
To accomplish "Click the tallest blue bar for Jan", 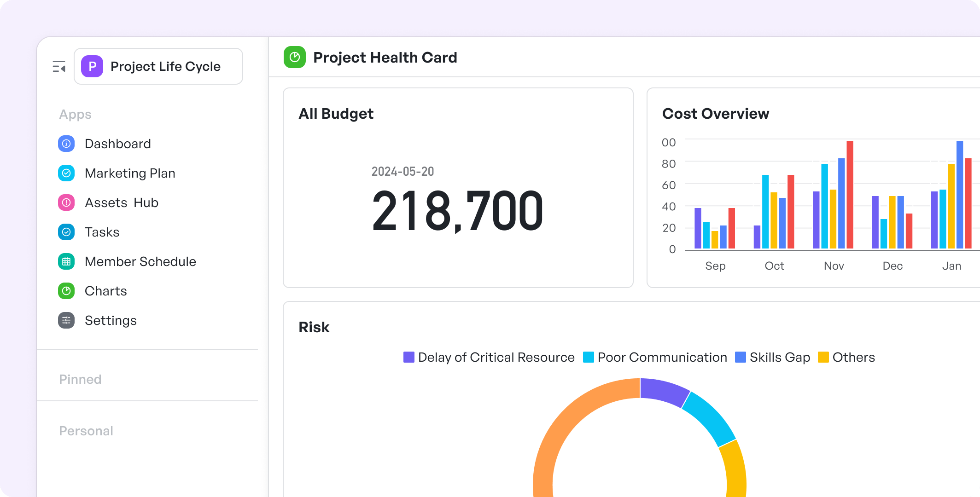I will pos(960,195).
